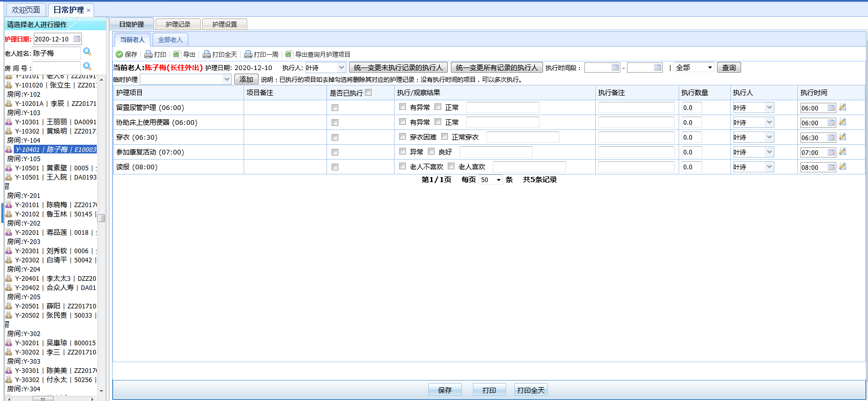The height and width of the screenshot is (401, 868).
Task: Switch to the 全部老人 tab
Action: pyautogui.click(x=170, y=40)
